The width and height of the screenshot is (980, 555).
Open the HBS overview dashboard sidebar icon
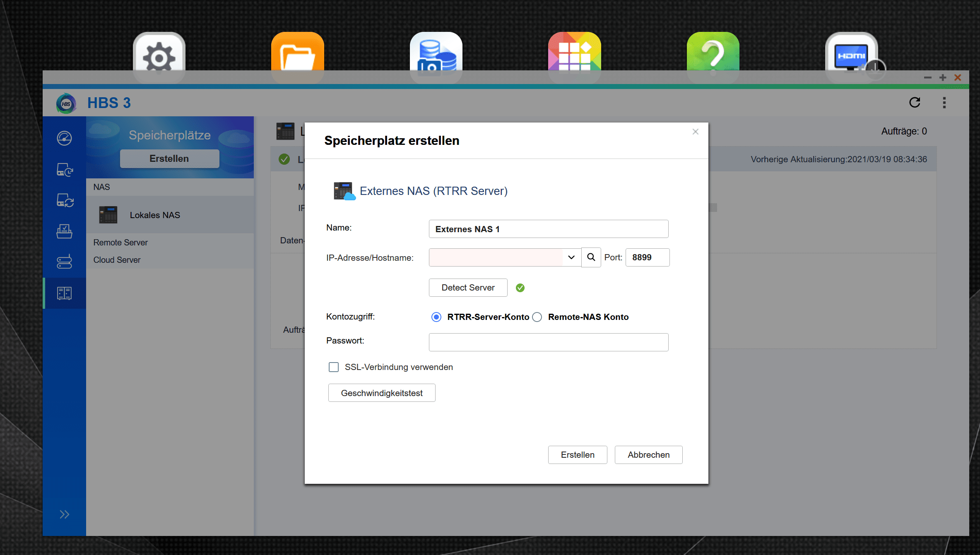click(x=65, y=138)
